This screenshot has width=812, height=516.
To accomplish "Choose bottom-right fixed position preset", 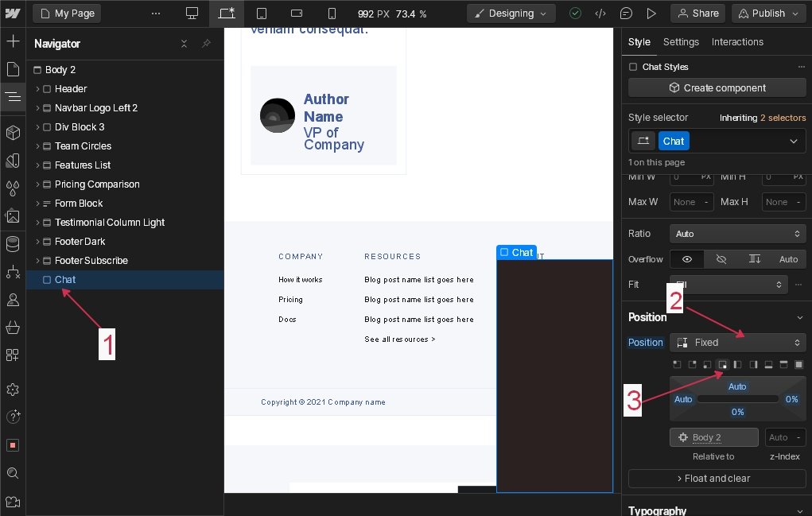I will 723,364.
